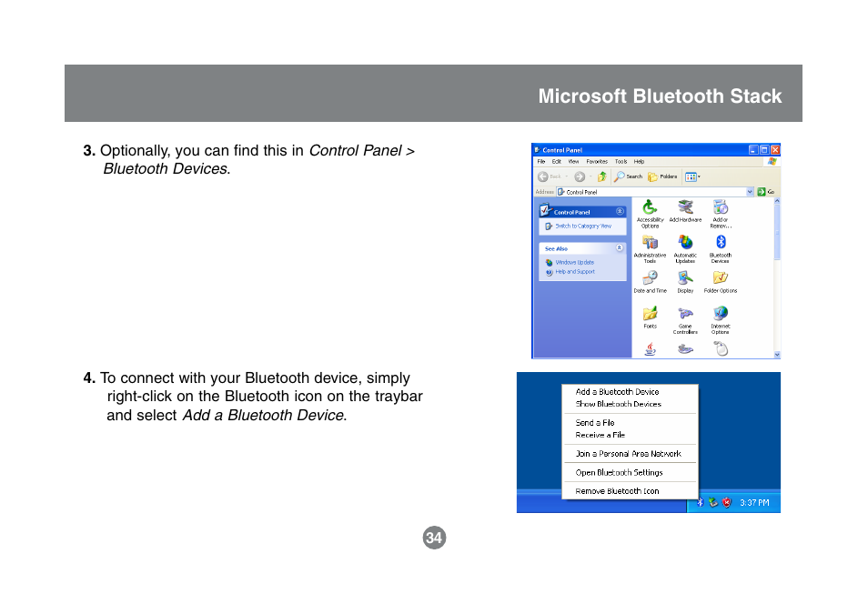Open the Add or Remove Programs icon

coord(721,214)
